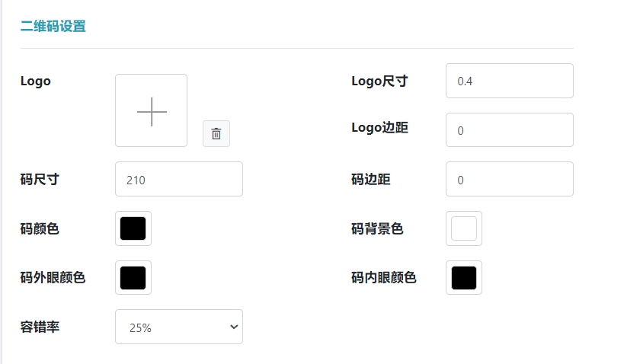Open the white 码背景色 color swatch
Screen dimensions: 640x364
coord(464,228)
